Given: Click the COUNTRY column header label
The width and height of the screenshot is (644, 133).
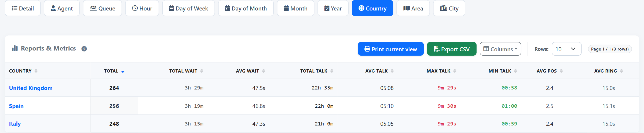Looking at the screenshot, I should pos(20,71).
